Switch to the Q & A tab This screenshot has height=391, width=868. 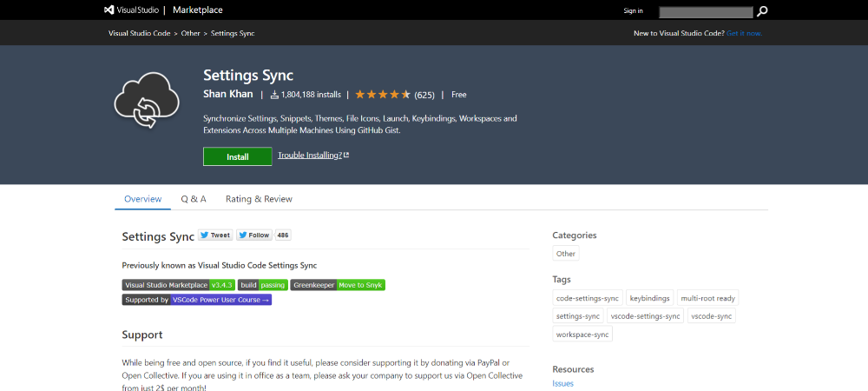(x=194, y=199)
